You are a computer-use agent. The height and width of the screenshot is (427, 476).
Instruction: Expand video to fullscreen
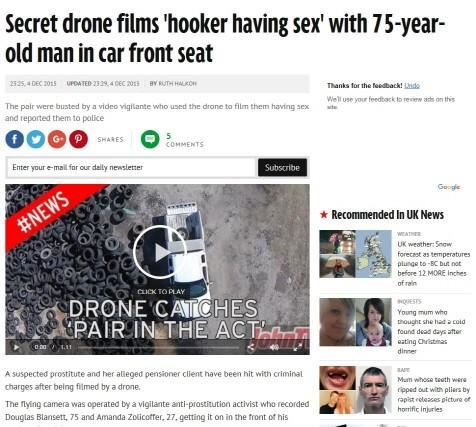(297, 347)
